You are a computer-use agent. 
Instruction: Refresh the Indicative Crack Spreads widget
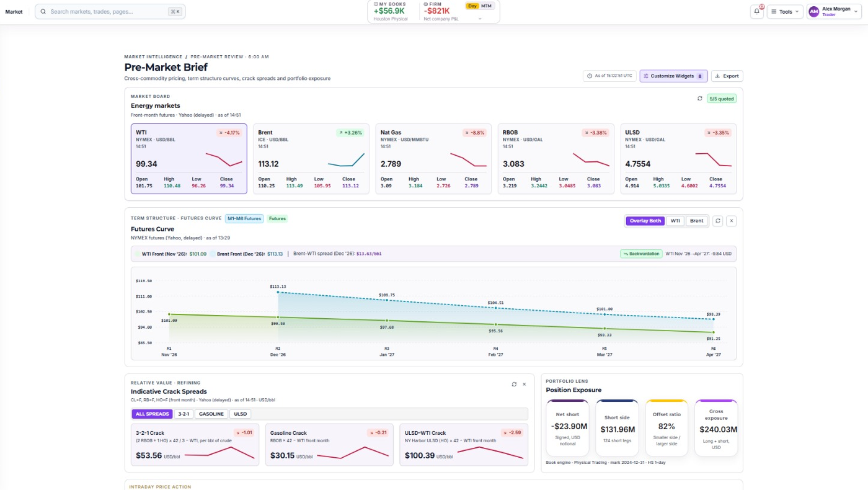514,384
